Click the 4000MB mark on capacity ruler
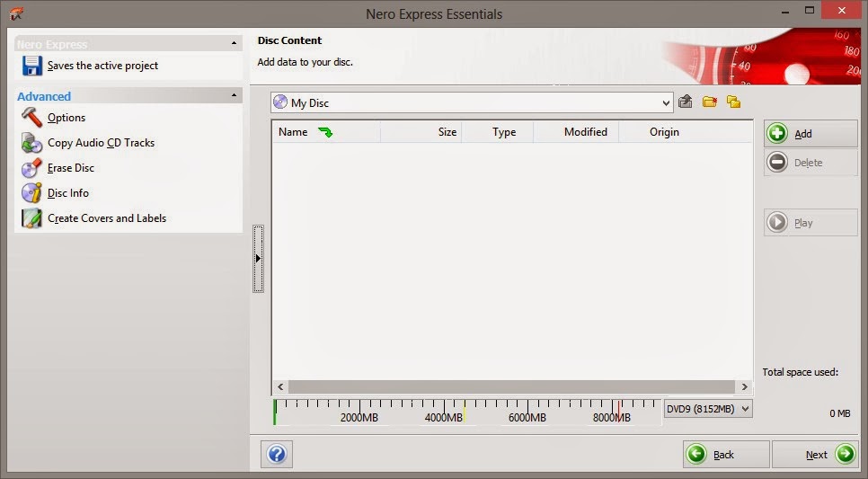The image size is (868, 479). click(x=443, y=418)
